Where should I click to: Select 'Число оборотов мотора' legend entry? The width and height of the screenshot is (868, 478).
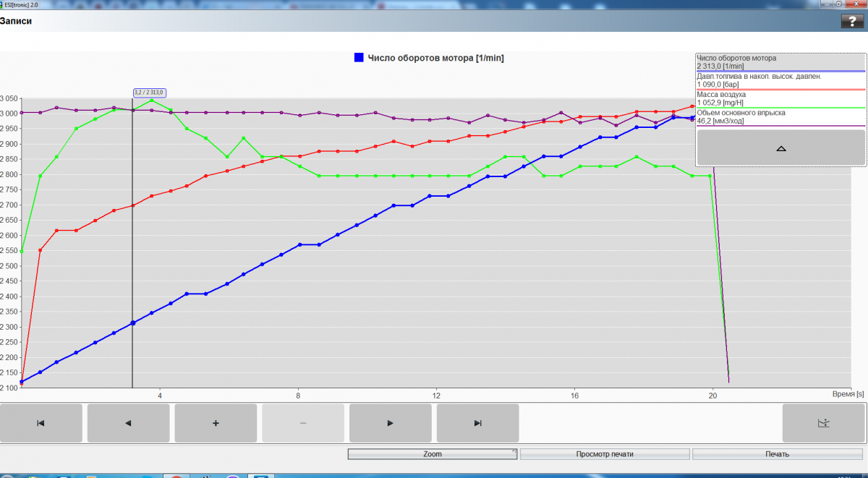(x=780, y=62)
